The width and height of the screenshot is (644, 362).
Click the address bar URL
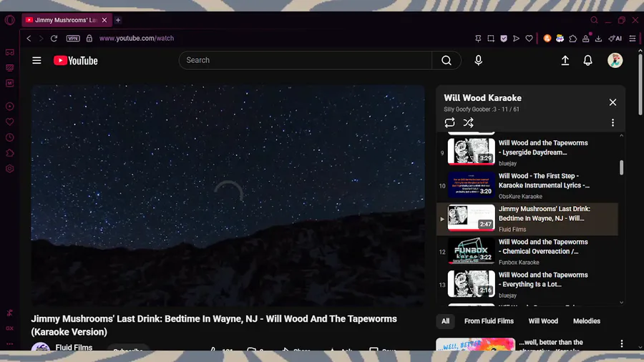(137, 38)
